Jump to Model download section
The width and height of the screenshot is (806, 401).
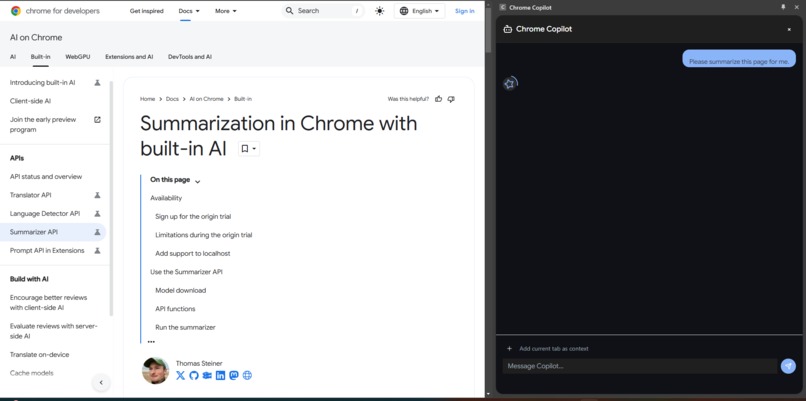coord(180,290)
